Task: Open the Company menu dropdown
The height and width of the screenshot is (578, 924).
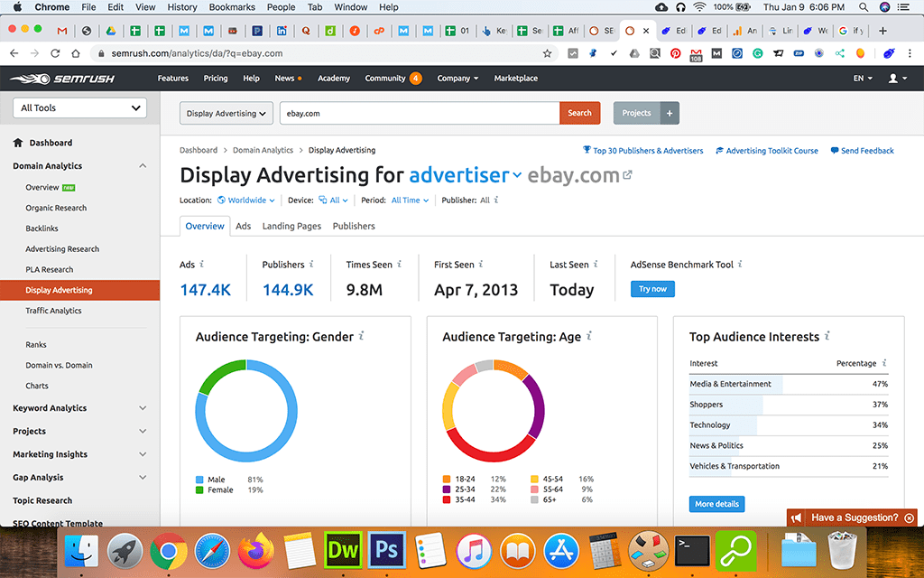Action: pyautogui.click(x=457, y=78)
